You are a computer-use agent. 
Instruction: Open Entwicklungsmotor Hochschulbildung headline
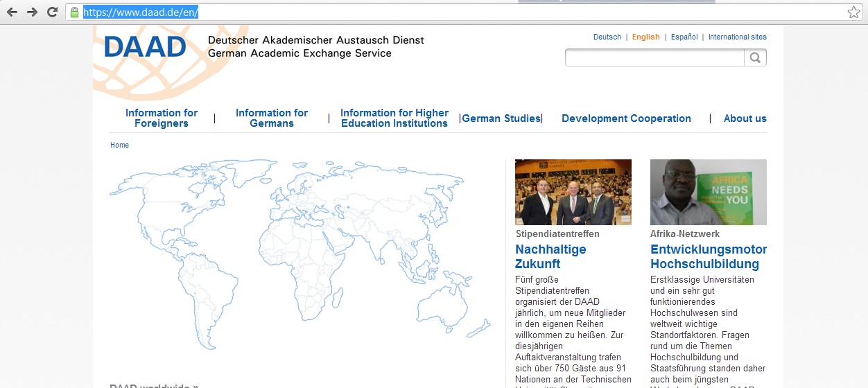coord(709,256)
